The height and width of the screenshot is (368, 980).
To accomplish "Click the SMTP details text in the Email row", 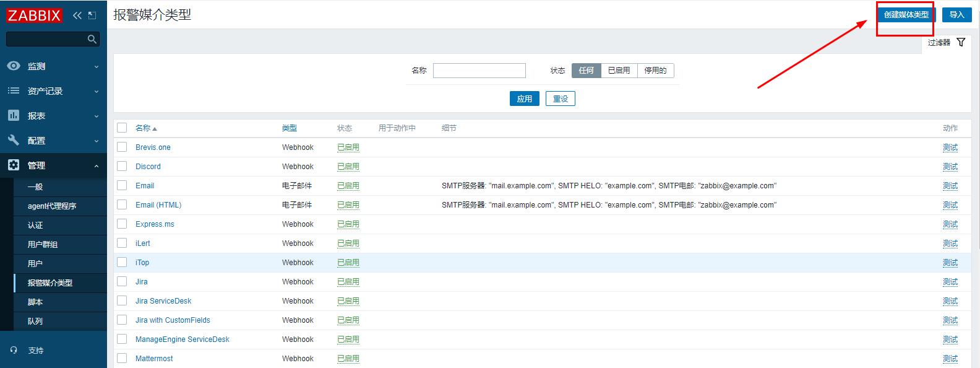I will click(609, 186).
